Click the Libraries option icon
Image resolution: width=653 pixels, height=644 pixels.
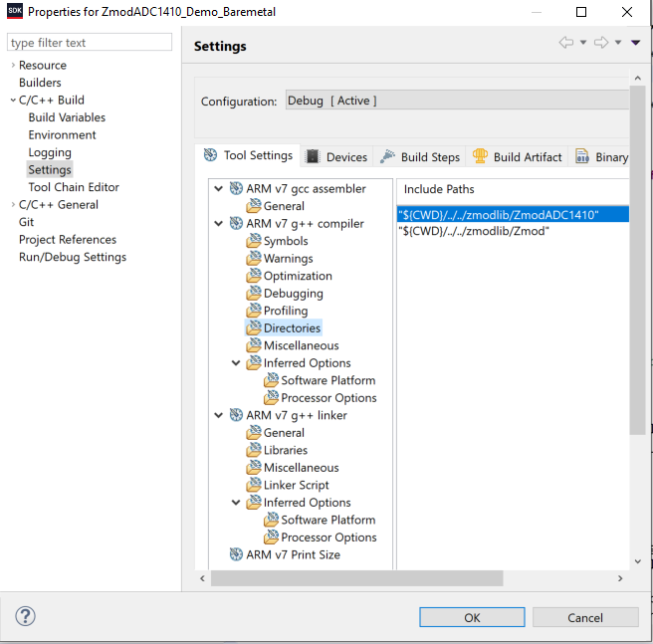[253, 450]
